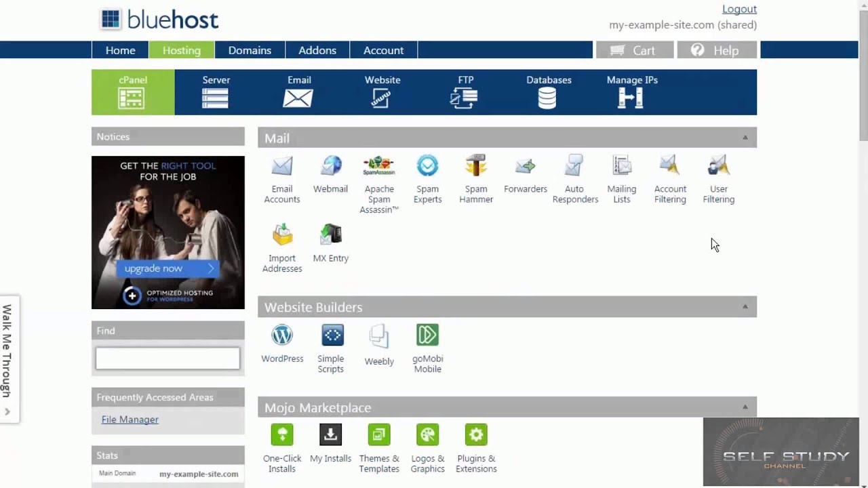This screenshot has width=868, height=488.
Task: Open Email Accounts icon
Action: 282,180
